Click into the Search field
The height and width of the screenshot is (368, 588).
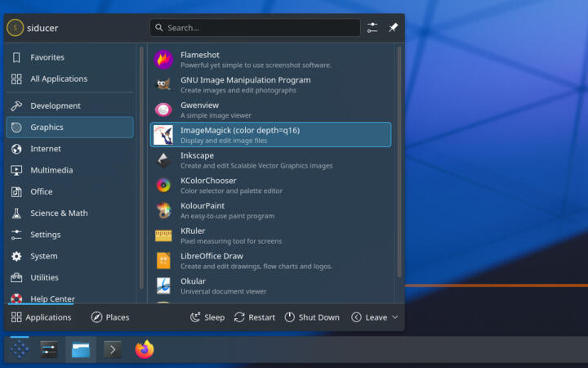(x=255, y=28)
